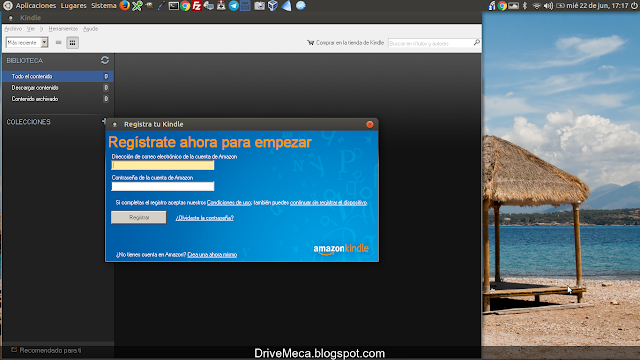Click the Registrar button
Image resolution: width=640 pixels, height=360 pixels.
click(139, 218)
